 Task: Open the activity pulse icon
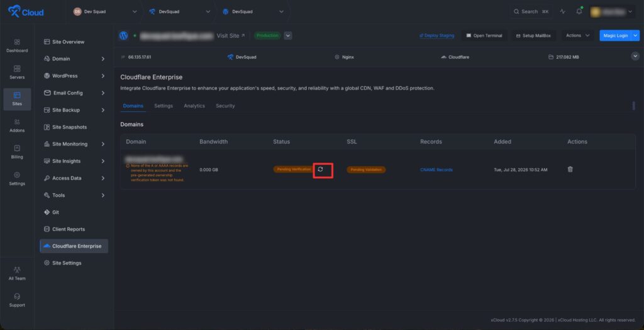coord(563,11)
